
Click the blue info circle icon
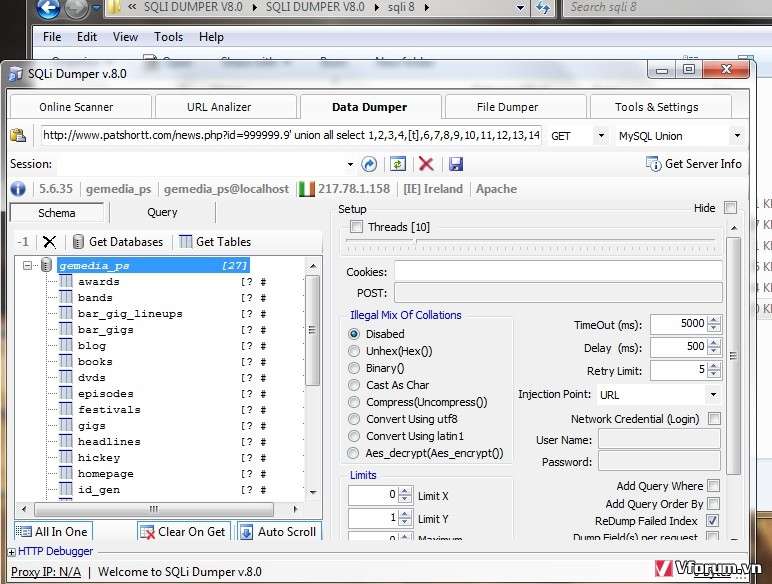tap(18, 189)
